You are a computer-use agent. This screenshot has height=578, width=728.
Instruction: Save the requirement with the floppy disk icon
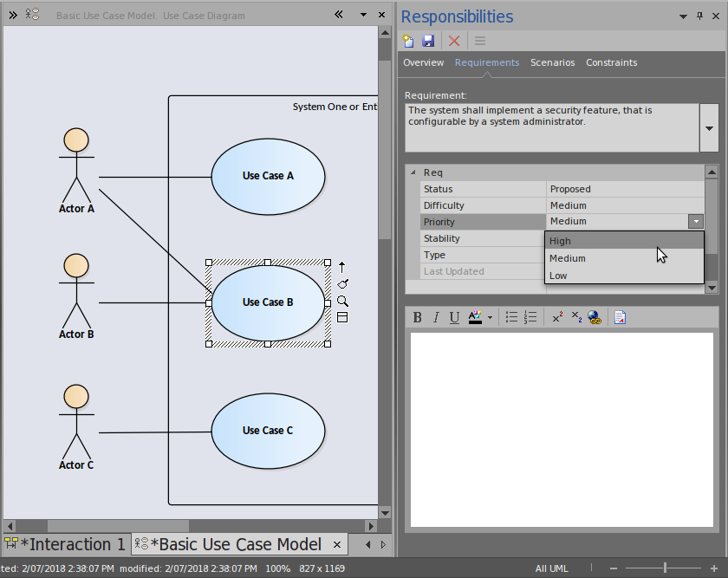click(428, 41)
